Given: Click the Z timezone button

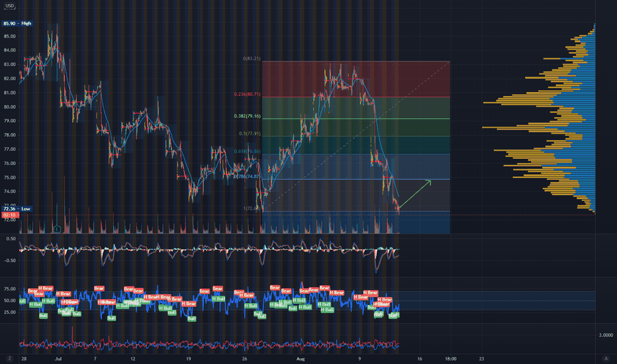Looking at the screenshot, I should [x=9, y=359].
